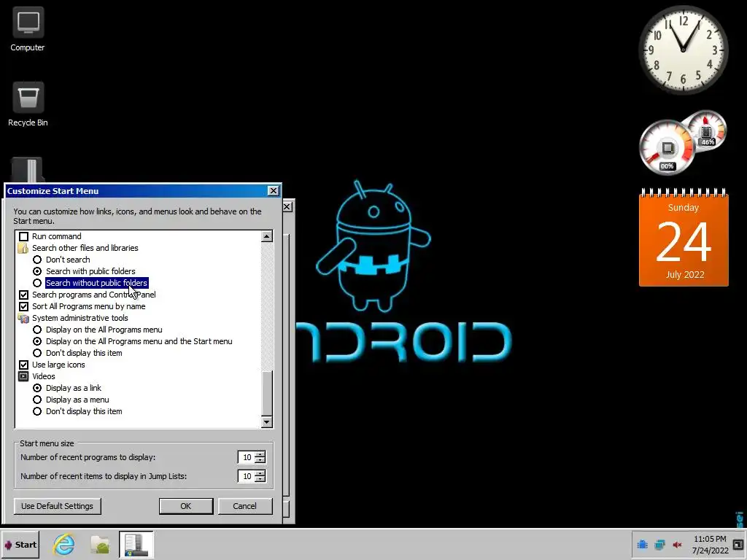The width and height of the screenshot is (747, 560).
Task: Click Use Default Settings button
Action: pos(57,506)
